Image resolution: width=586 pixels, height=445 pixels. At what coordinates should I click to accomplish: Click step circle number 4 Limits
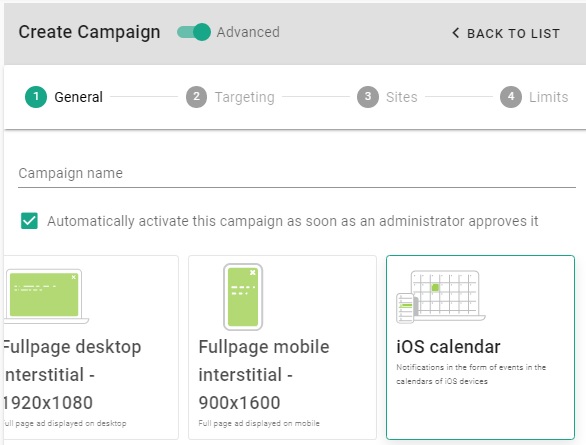point(511,97)
